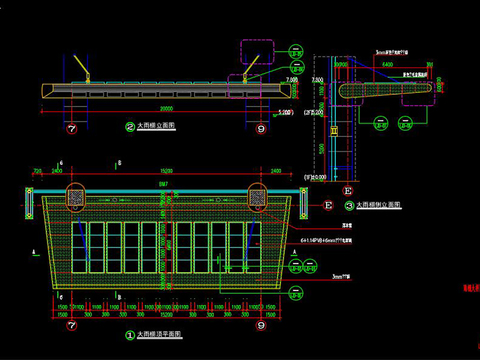Select axis bubble E right of the roof plan

pyautogui.click(x=328, y=205)
